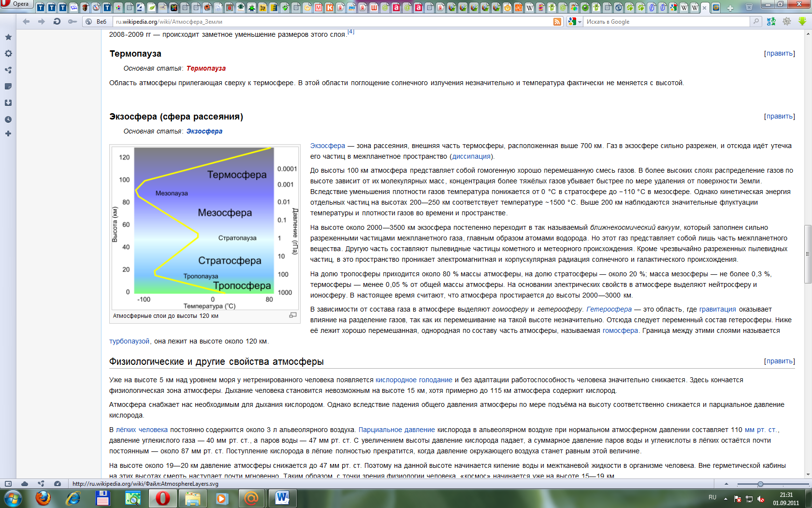Screen dimensions: 812x508
Task: Open the Opera Link cloud icon in the status bar
Action: tap(25, 484)
